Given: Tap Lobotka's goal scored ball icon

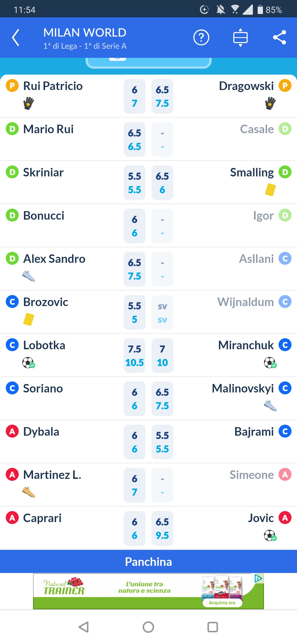Looking at the screenshot, I should 29,362.
